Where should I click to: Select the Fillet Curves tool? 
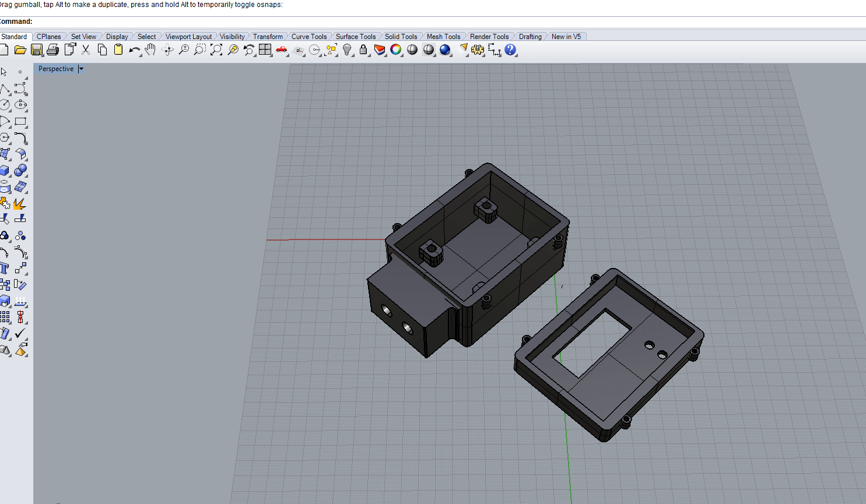[21, 138]
